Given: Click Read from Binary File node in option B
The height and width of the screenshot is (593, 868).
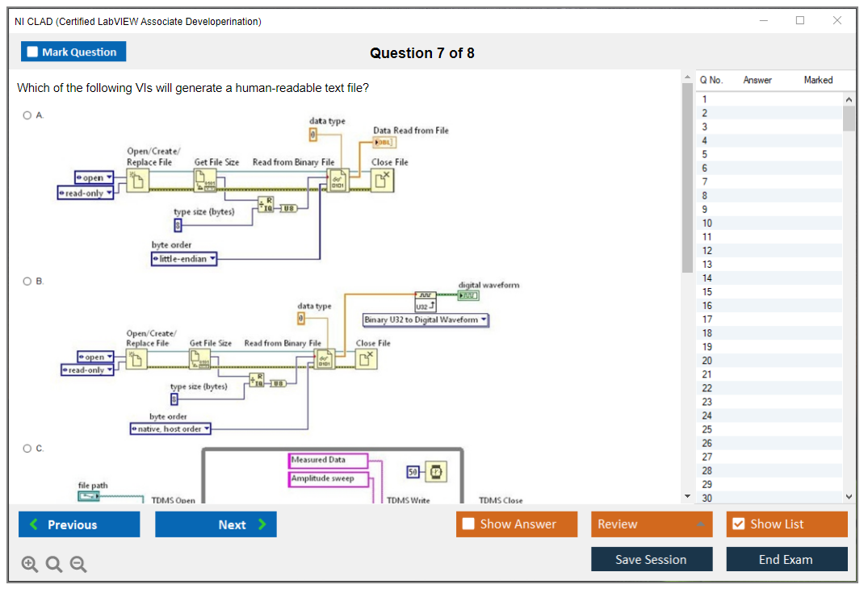Looking at the screenshot, I should [x=325, y=359].
